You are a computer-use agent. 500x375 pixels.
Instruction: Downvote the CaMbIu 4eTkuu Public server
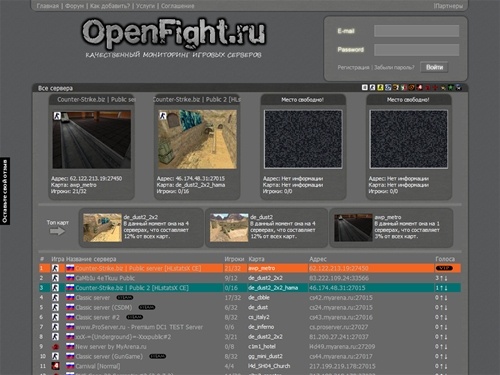(x=446, y=278)
